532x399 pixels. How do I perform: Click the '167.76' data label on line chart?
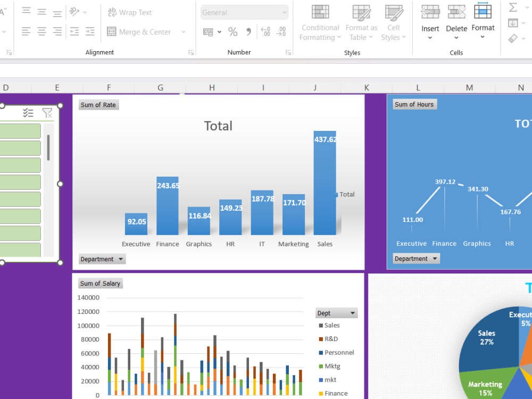point(510,212)
